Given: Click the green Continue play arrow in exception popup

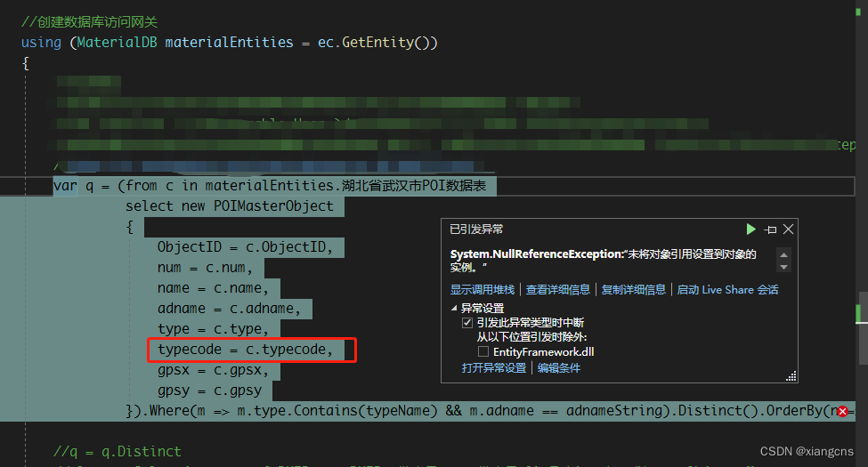Looking at the screenshot, I should point(750,229).
